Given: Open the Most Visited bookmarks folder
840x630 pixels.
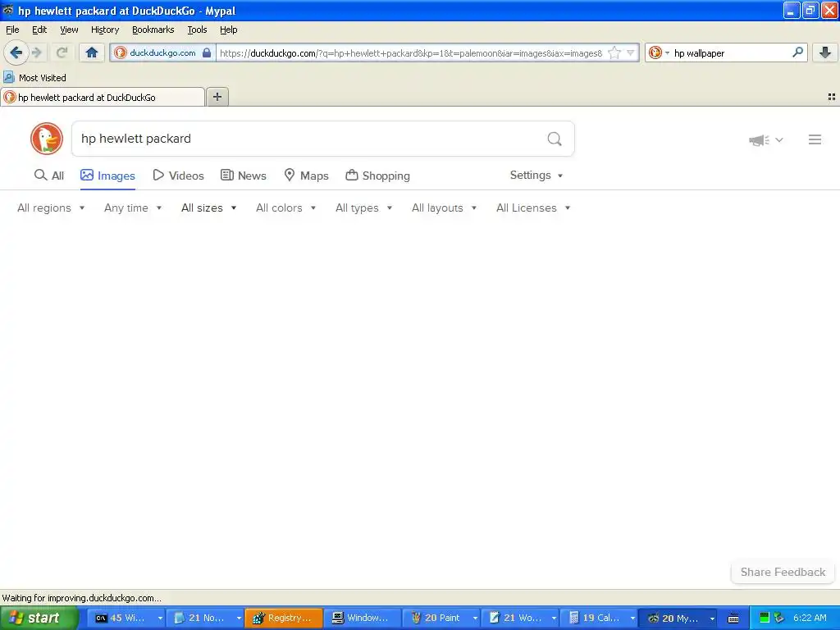Looking at the screenshot, I should (34, 78).
